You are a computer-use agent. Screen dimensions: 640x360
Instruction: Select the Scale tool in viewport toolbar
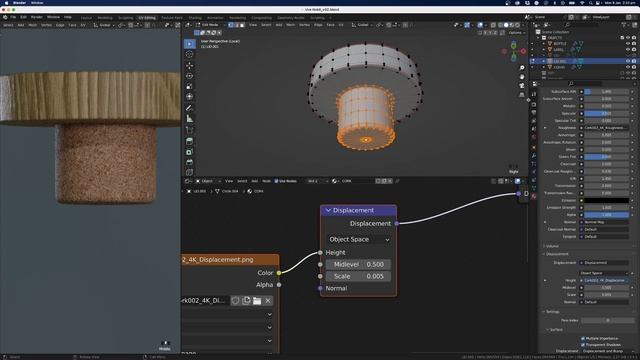pyautogui.click(x=189, y=87)
